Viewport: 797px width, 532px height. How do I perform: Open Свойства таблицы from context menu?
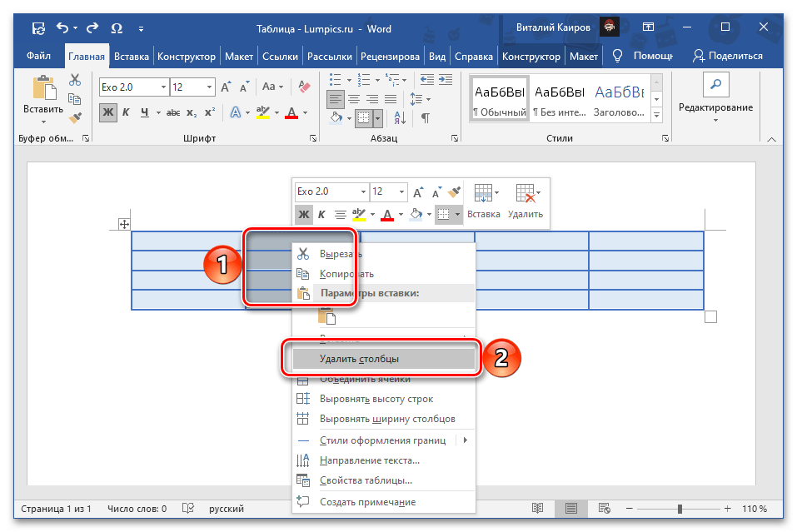pyautogui.click(x=384, y=480)
